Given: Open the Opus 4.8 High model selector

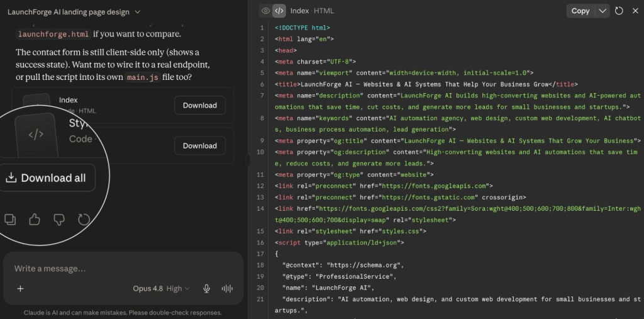Looking at the screenshot, I should pos(161,289).
